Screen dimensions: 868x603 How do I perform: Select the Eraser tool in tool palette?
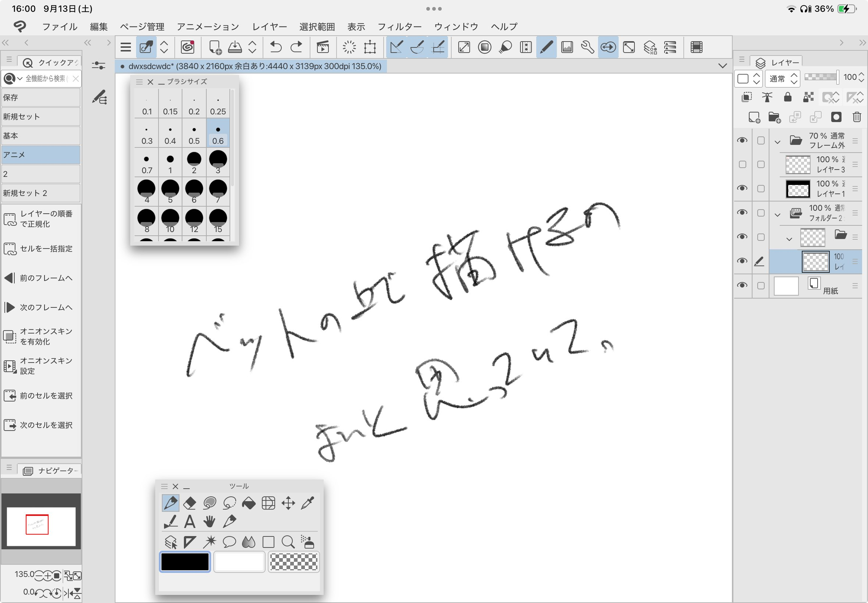(x=190, y=503)
